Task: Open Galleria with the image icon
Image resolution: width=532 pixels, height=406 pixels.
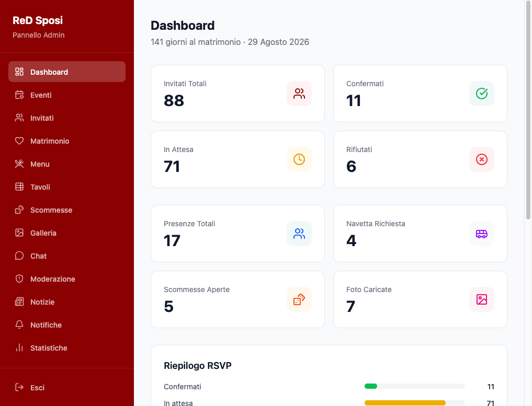Action: pos(18,233)
